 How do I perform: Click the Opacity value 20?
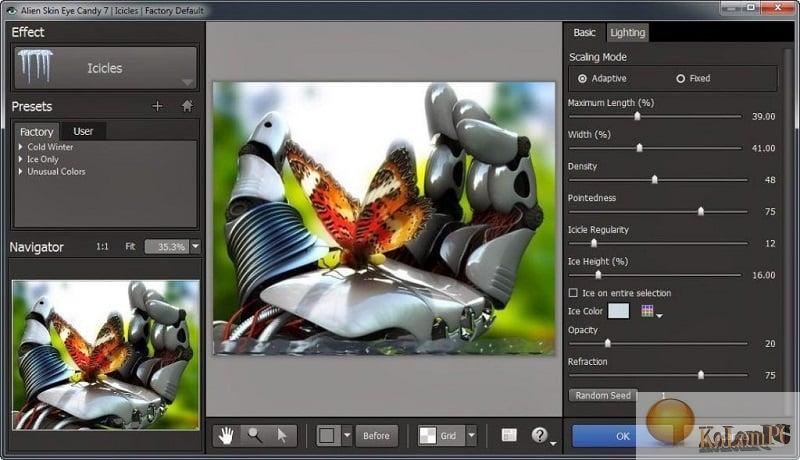pos(770,343)
